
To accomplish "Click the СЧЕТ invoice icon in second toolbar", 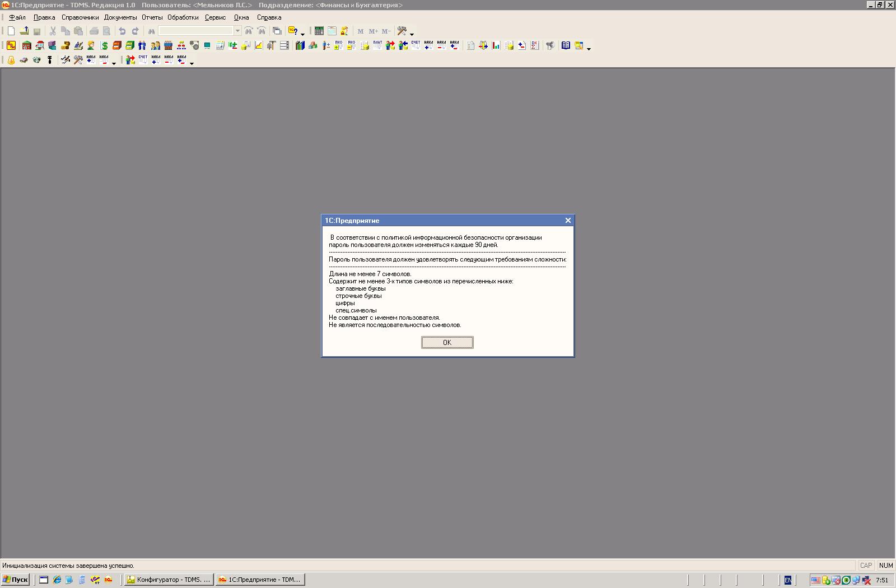I will [x=416, y=45].
